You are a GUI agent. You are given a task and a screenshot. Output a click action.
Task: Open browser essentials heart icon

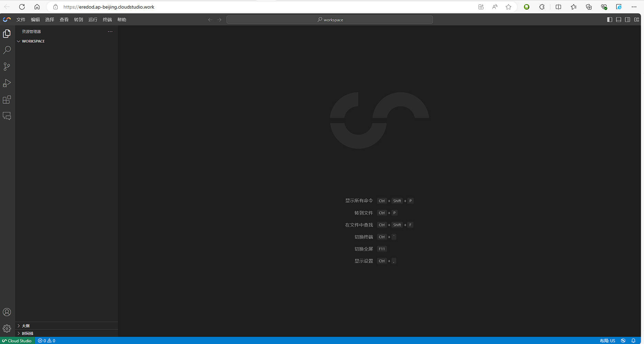click(604, 7)
